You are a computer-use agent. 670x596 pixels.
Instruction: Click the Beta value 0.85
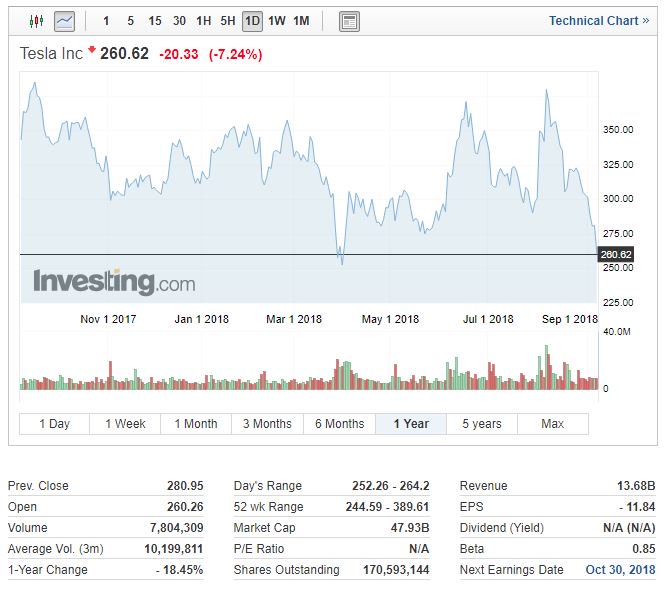pos(644,549)
